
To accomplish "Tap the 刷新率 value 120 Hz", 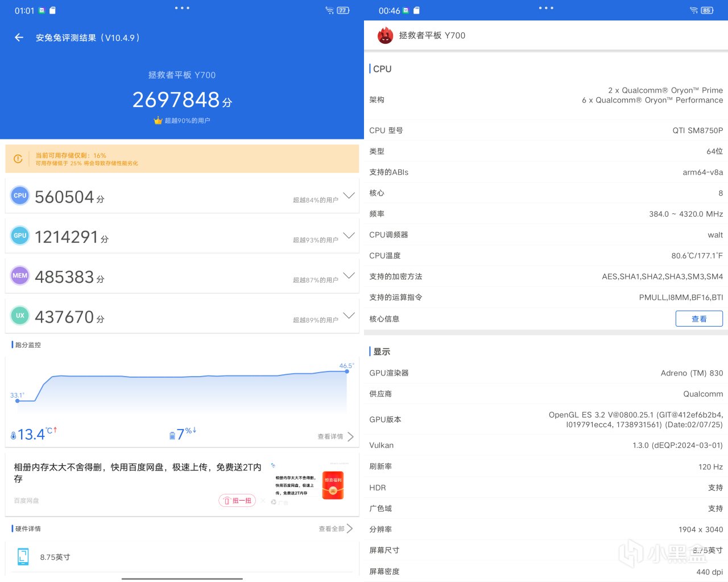I will coord(710,467).
